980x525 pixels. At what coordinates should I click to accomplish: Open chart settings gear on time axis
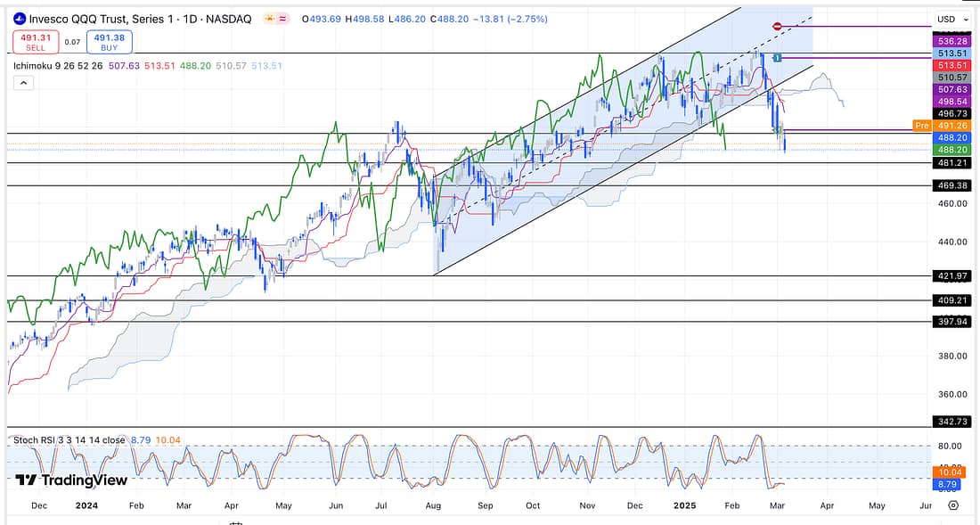click(x=953, y=505)
